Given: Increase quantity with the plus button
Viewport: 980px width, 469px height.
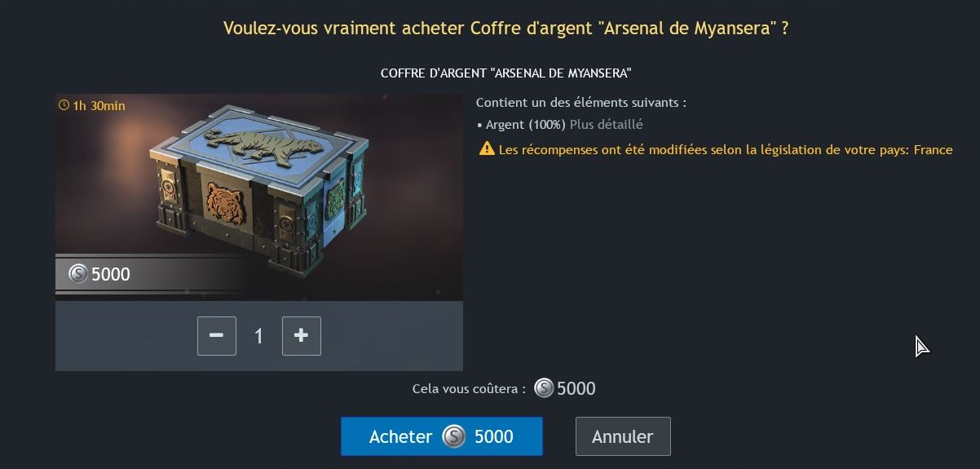Looking at the screenshot, I should click(x=302, y=336).
